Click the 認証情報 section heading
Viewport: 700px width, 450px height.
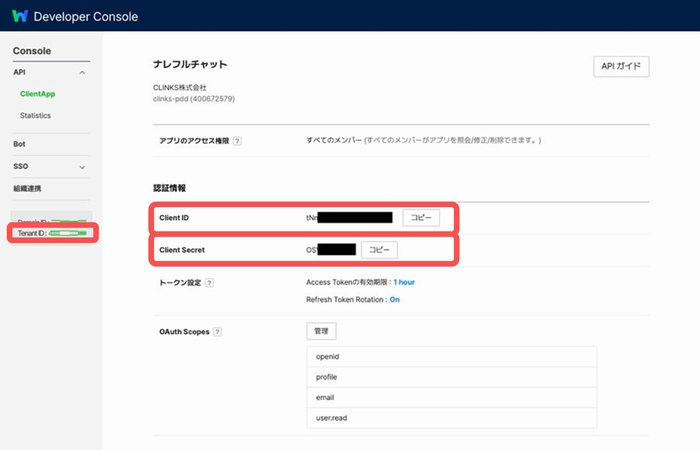coord(170,188)
